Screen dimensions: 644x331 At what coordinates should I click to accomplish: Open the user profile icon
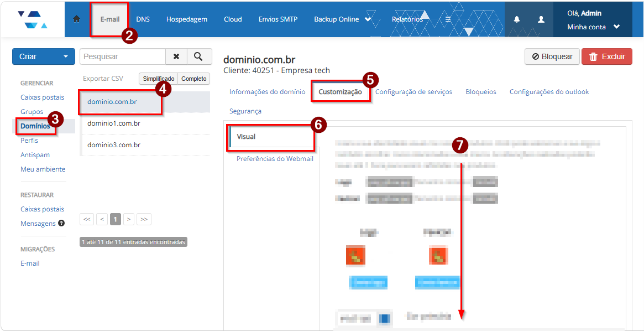[541, 19]
